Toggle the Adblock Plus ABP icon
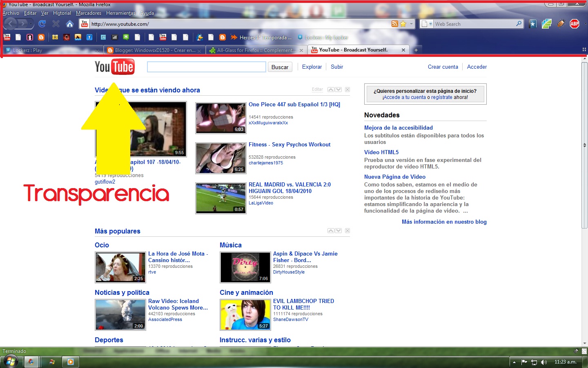This screenshot has height=368, width=588. [575, 24]
